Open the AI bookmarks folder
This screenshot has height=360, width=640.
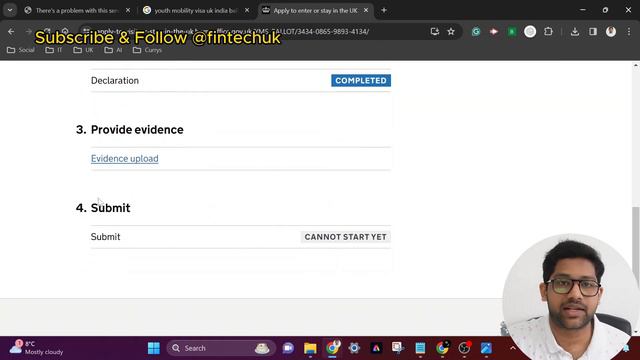coord(113,50)
